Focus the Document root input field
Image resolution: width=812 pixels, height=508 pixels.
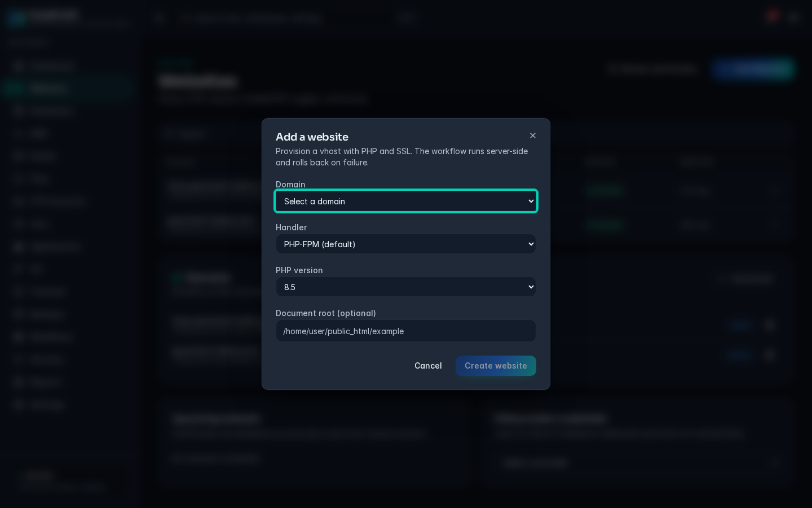pos(406,331)
